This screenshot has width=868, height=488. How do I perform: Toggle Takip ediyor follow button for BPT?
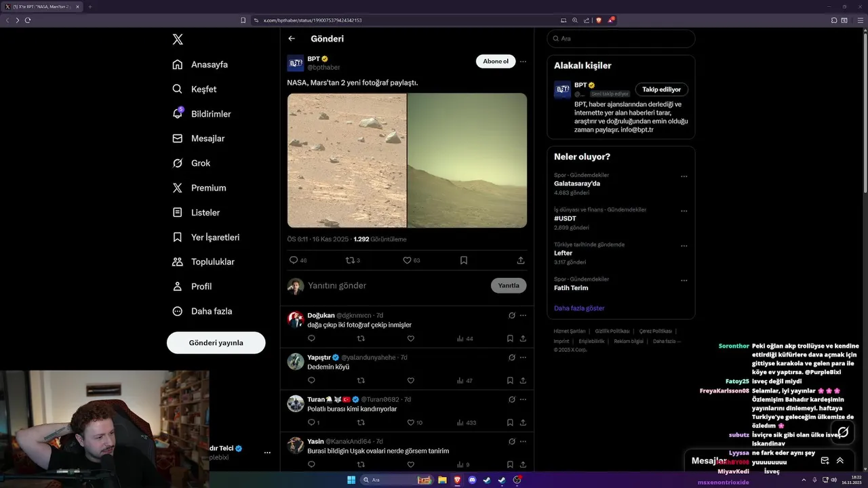(x=661, y=89)
